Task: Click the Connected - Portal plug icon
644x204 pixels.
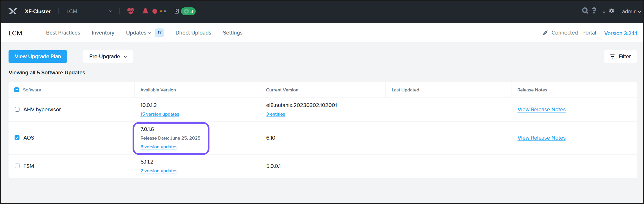Action: point(545,33)
